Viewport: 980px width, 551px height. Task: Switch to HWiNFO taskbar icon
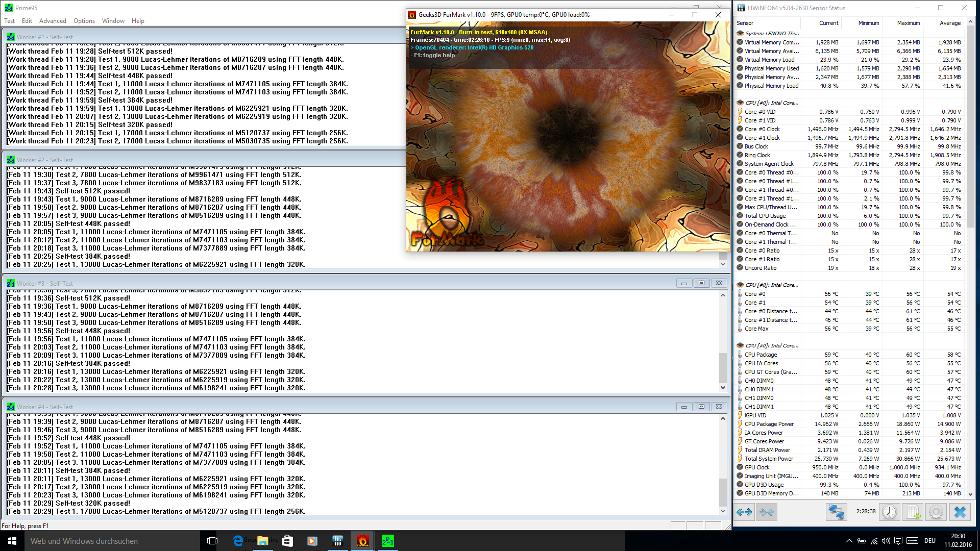coord(338,541)
